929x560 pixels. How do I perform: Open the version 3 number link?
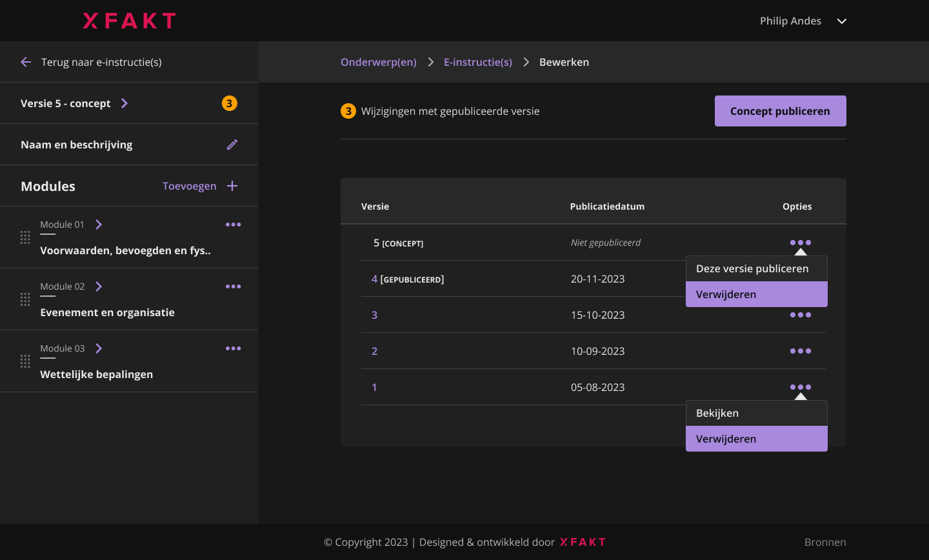[x=374, y=315]
